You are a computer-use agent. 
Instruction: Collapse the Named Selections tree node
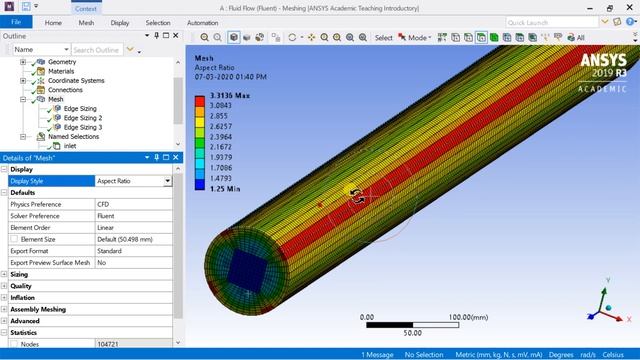[x=23, y=137]
